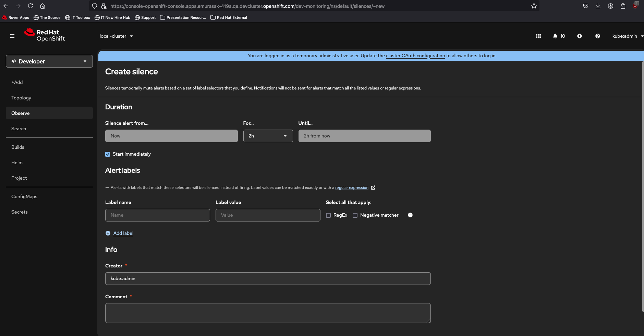The image size is (644, 336).
Task: Uncheck the Start immediately checkbox
Action: coord(108,154)
